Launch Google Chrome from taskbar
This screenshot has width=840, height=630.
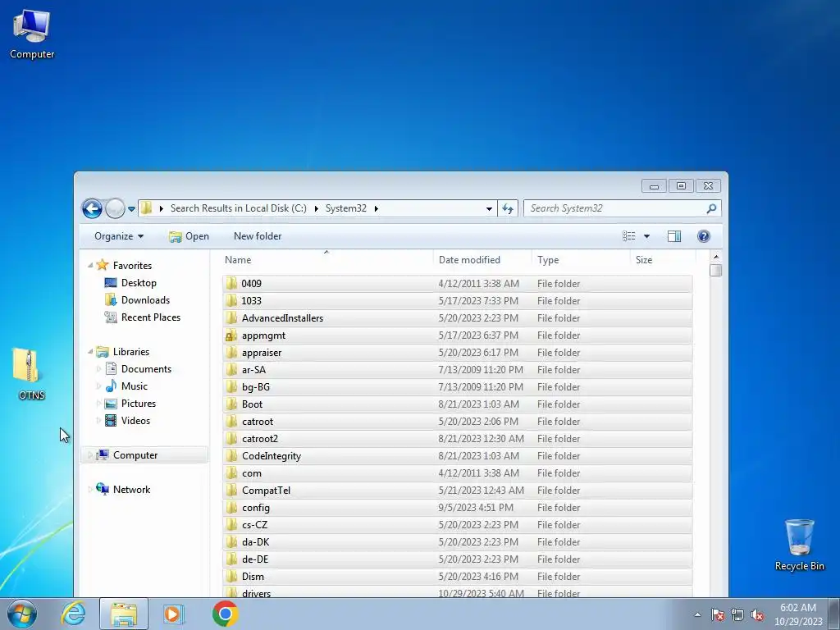pos(225,614)
